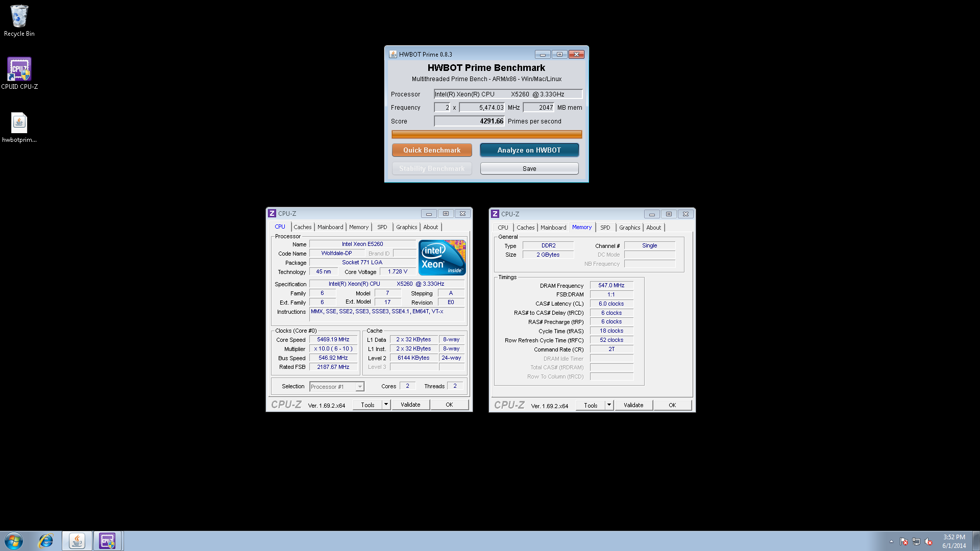The width and height of the screenshot is (980, 551).
Task: Open SPD tab in left CPU-Z window
Action: tap(382, 227)
